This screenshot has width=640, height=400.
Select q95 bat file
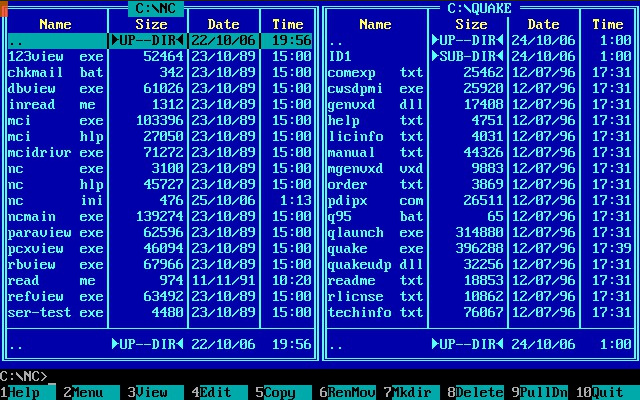click(375, 216)
